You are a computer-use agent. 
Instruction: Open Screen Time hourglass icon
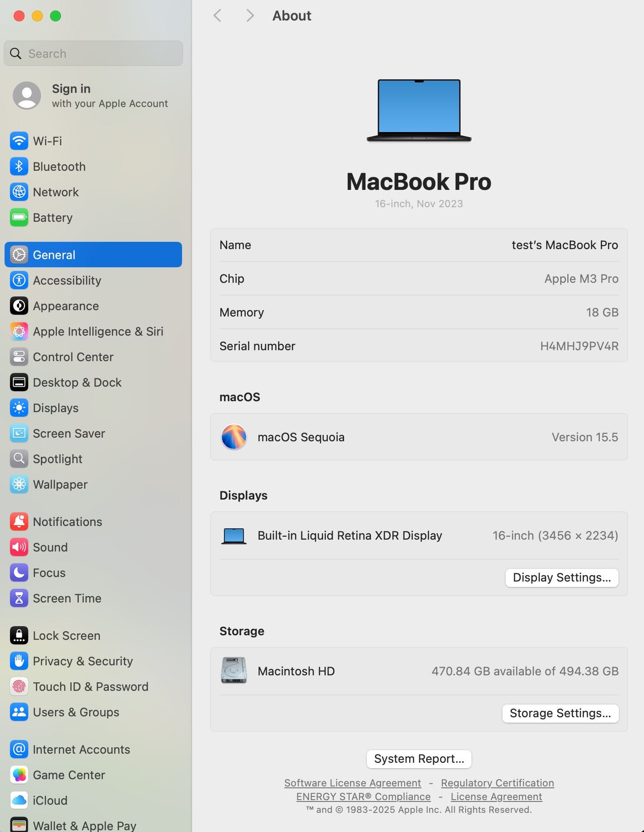pos(19,598)
